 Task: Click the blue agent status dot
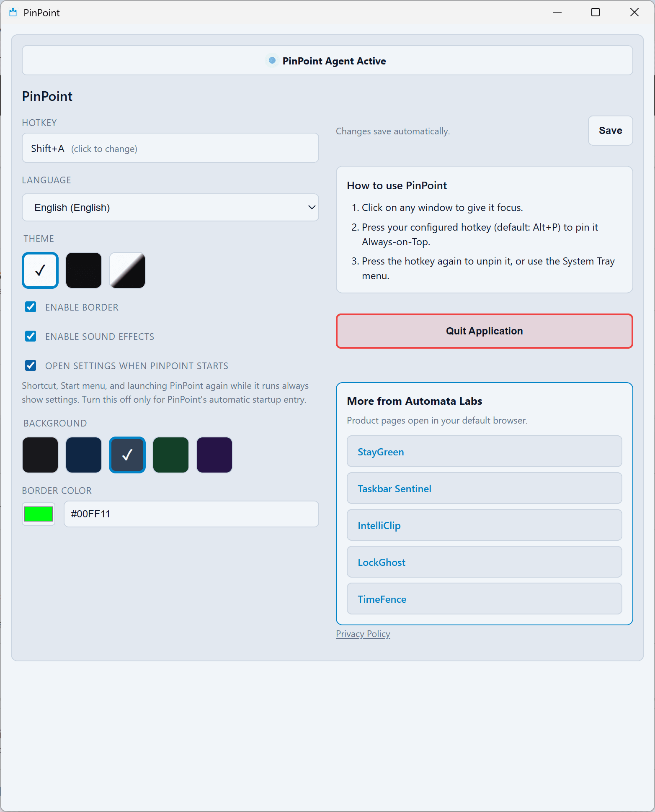click(272, 61)
